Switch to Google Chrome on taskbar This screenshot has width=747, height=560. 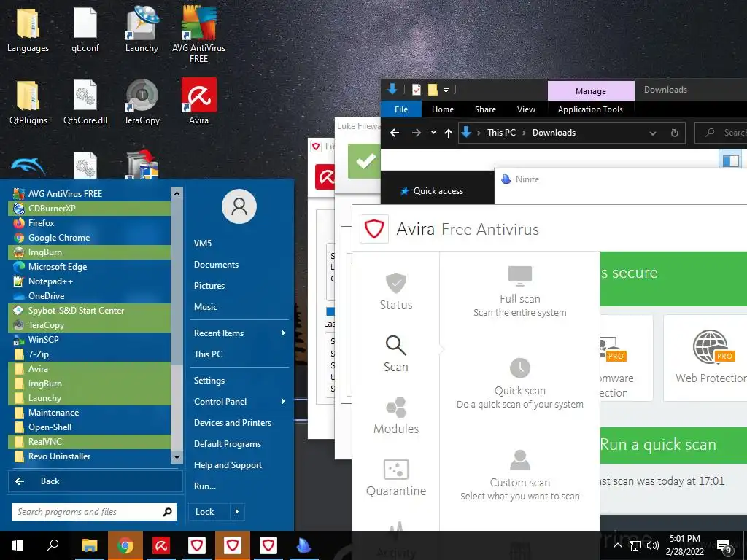click(125, 545)
